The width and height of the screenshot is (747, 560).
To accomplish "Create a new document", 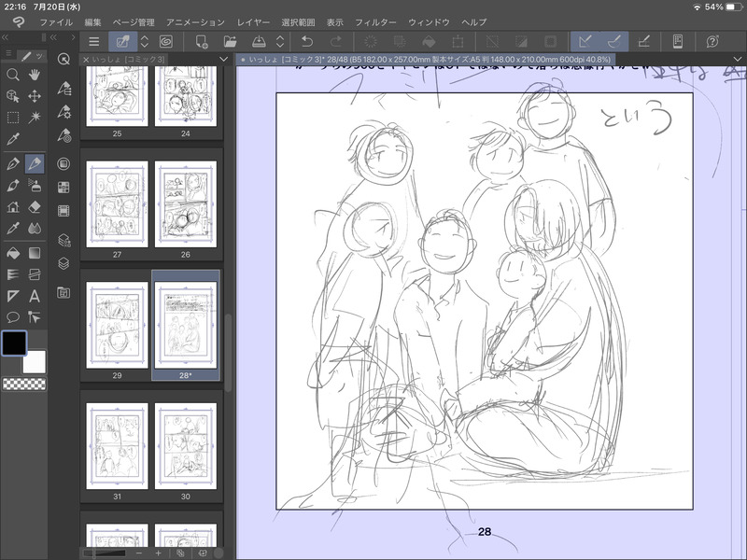I will point(202,42).
